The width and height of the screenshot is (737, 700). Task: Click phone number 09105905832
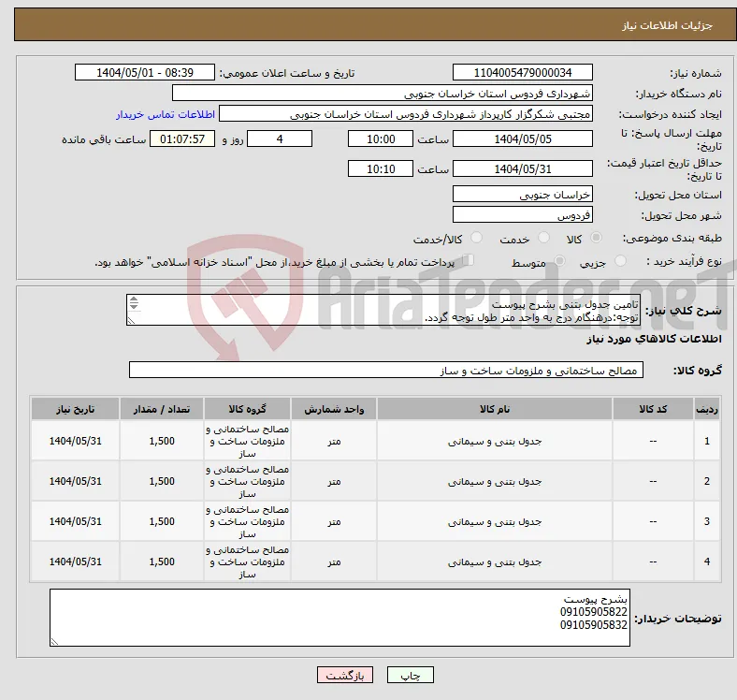point(594,625)
